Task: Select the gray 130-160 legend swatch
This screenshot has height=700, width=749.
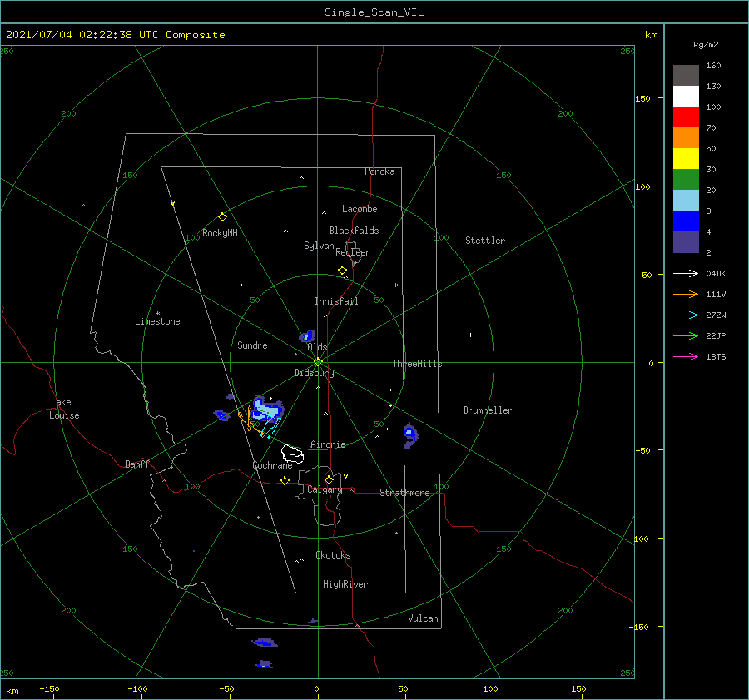Action: 686,76
